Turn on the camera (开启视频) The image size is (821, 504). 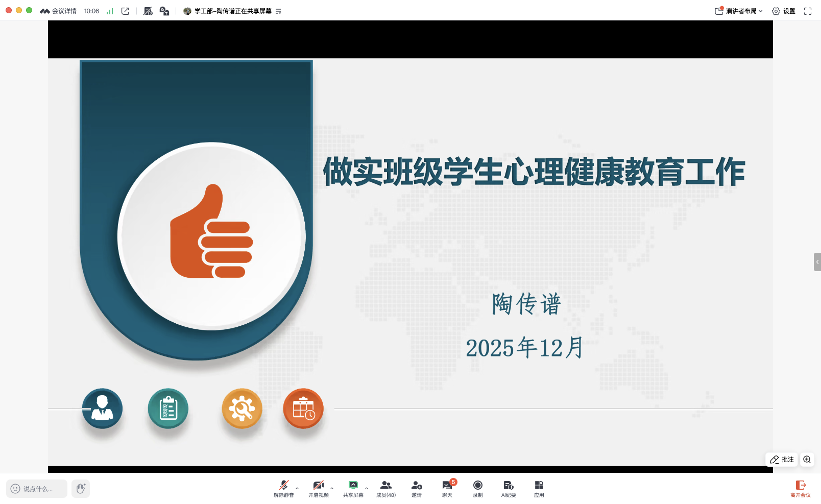pos(318,488)
